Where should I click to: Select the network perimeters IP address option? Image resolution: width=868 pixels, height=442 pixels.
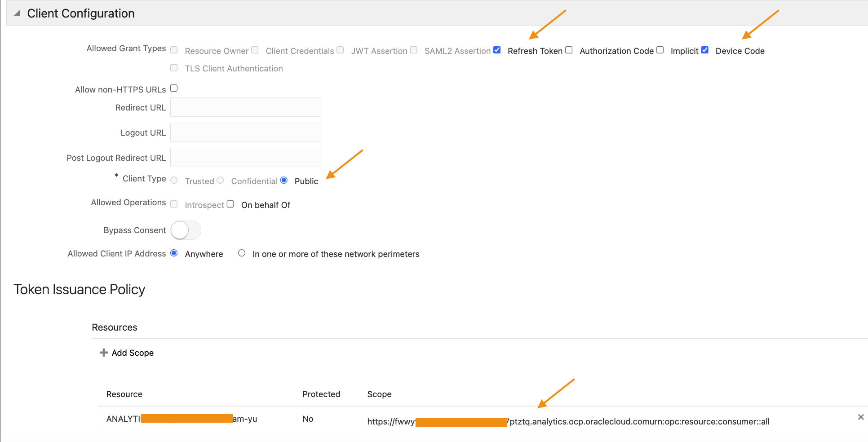coord(242,253)
